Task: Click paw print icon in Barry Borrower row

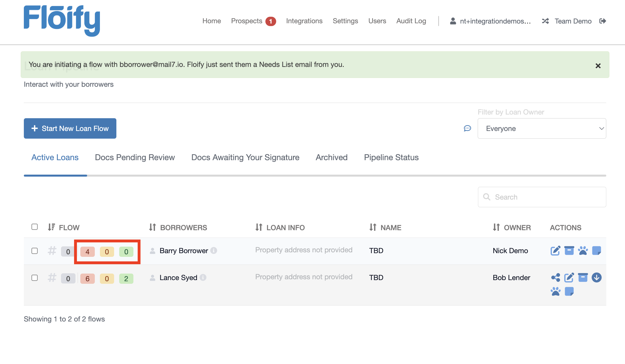Action: [x=583, y=251]
